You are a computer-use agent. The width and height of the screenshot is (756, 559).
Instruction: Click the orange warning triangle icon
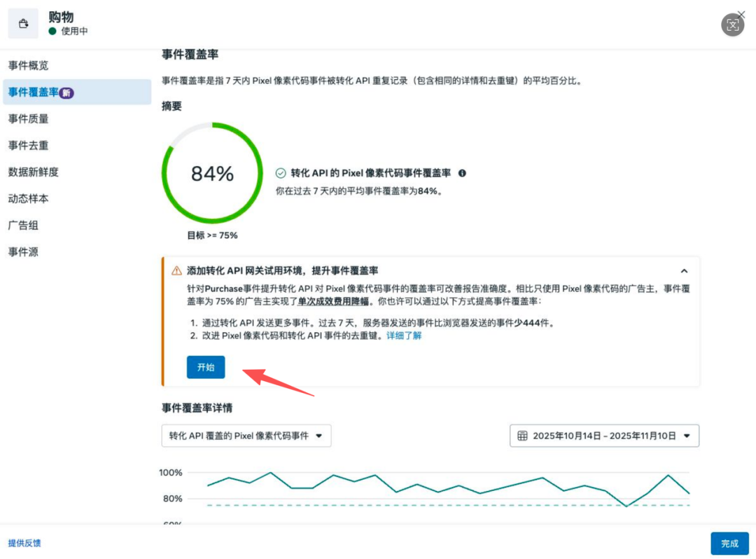(176, 270)
